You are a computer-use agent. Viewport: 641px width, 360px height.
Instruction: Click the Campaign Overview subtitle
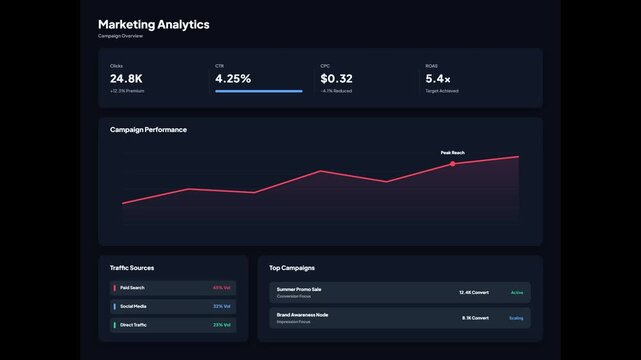(x=121, y=36)
